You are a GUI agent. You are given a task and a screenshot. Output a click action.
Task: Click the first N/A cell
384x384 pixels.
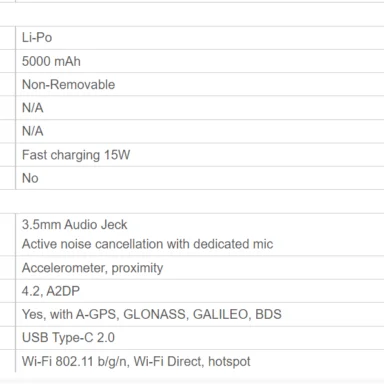tap(200, 108)
